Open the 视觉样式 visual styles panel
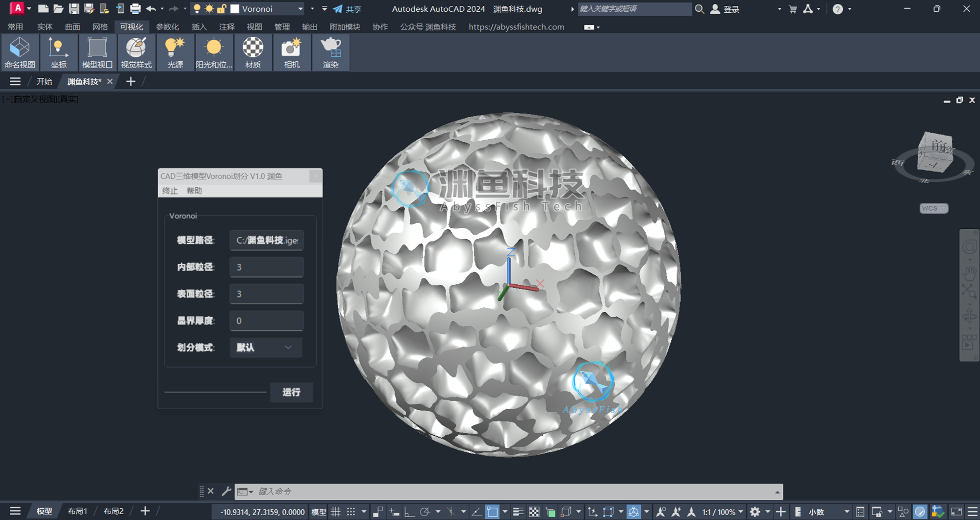 136,52
